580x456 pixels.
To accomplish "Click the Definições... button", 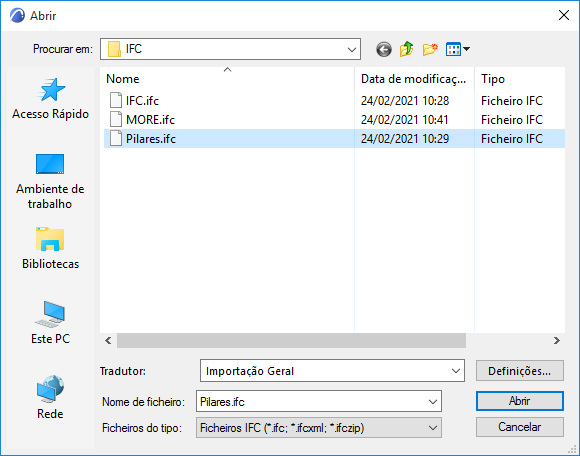I will tap(520, 371).
